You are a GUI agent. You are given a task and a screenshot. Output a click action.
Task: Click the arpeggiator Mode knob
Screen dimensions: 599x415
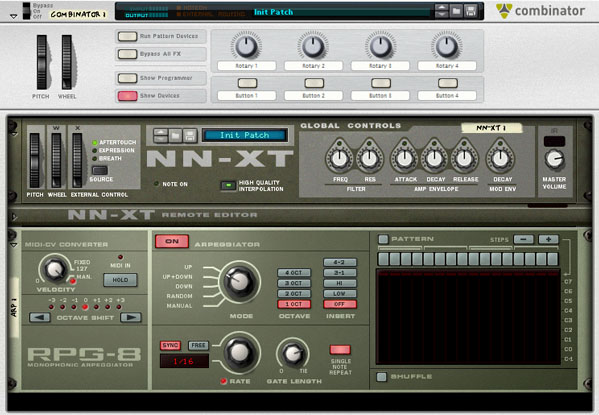(240, 282)
